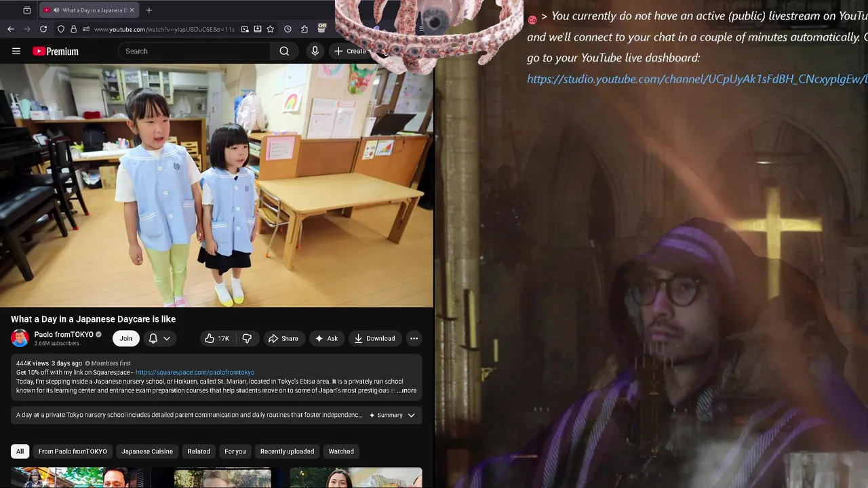Viewport: 868px width, 488px height.
Task: Like the video (17K)
Action: (x=218, y=338)
